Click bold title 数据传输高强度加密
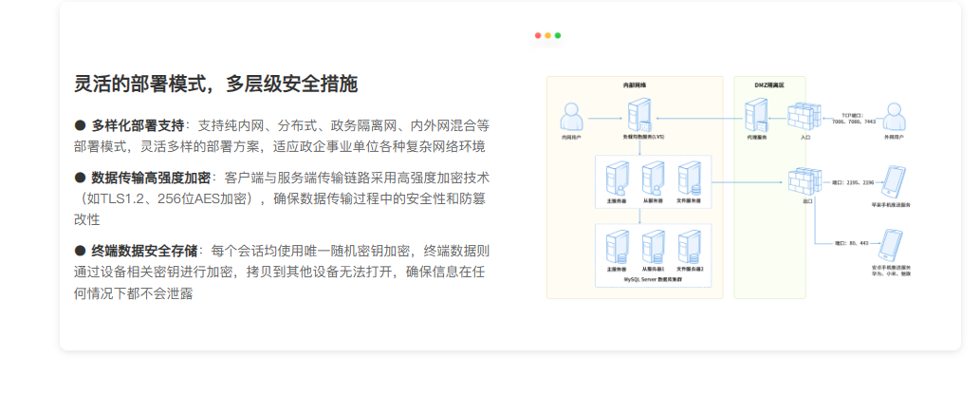Screen dimensions: 980x395 click(151, 178)
